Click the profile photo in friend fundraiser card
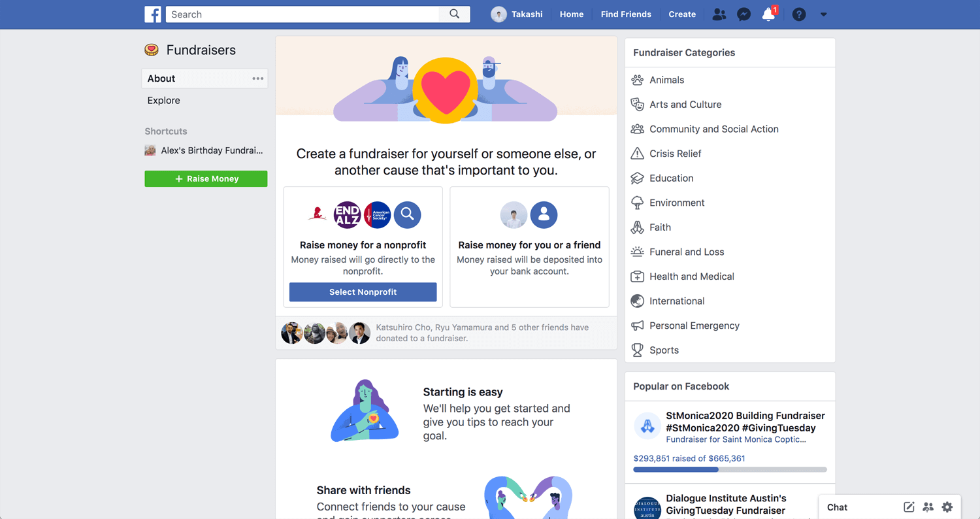The image size is (980, 519). click(x=514, y=214)
